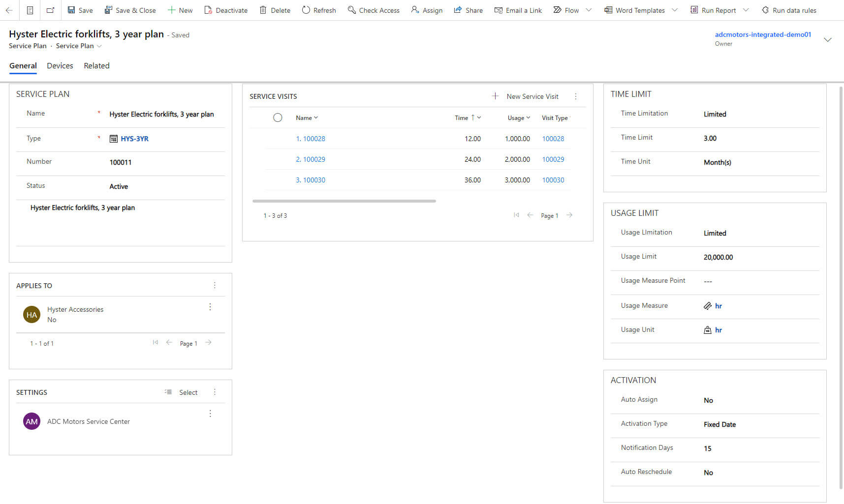Expand the header owner chevron
The width and height of the screenshot is (844, 504).
(x=828, y=40)
